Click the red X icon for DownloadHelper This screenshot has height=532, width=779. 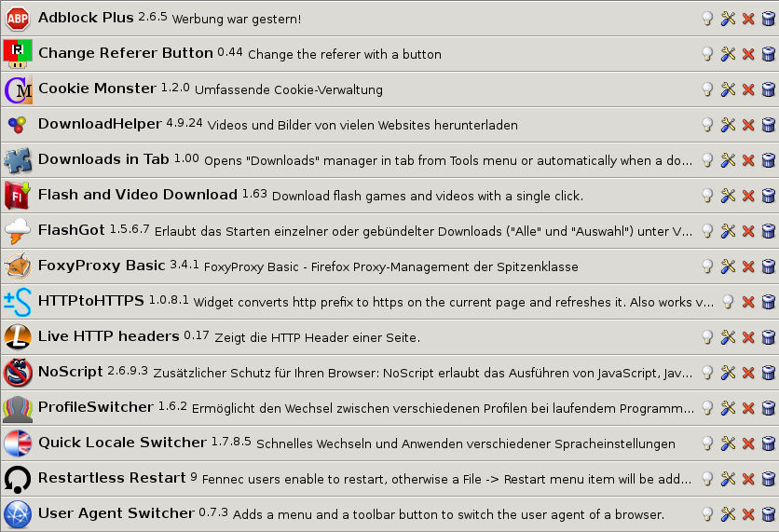[x=748, y=125]
